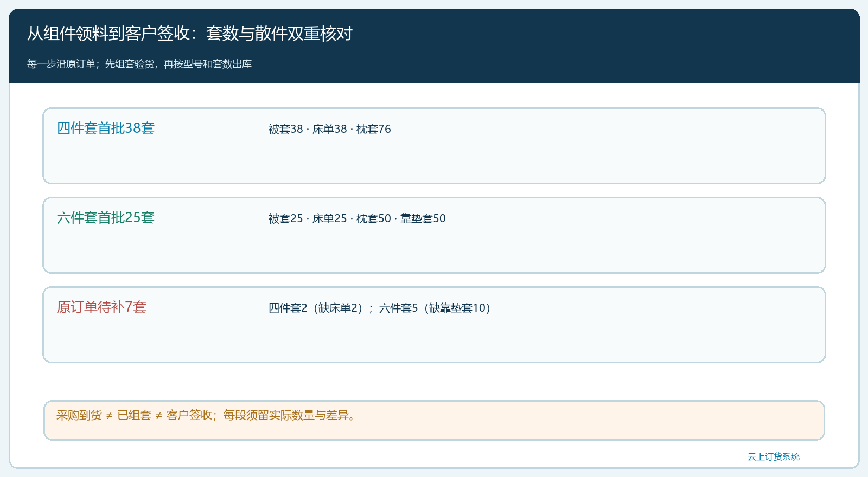Click the 原订单待补7套 title
868x477 pixels.
101,307
